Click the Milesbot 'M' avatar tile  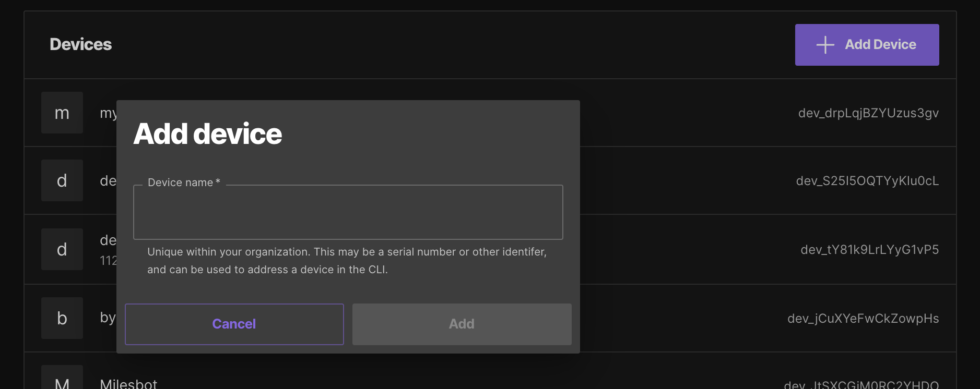click(x=62, y=380)
